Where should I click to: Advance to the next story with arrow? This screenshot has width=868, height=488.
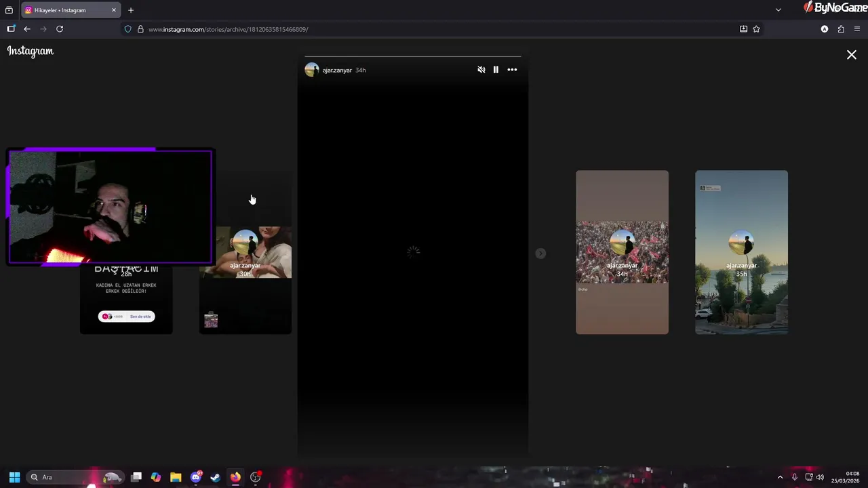[540, 253]
